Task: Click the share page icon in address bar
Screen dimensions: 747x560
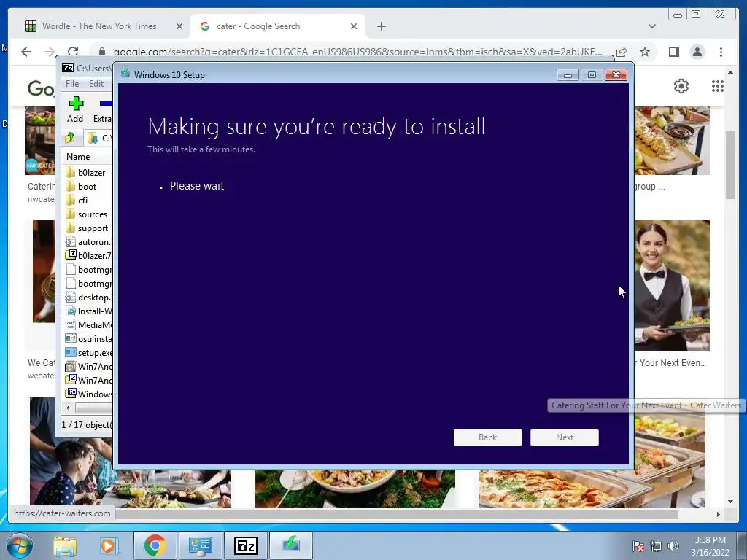Action: (x=622, y=52)
